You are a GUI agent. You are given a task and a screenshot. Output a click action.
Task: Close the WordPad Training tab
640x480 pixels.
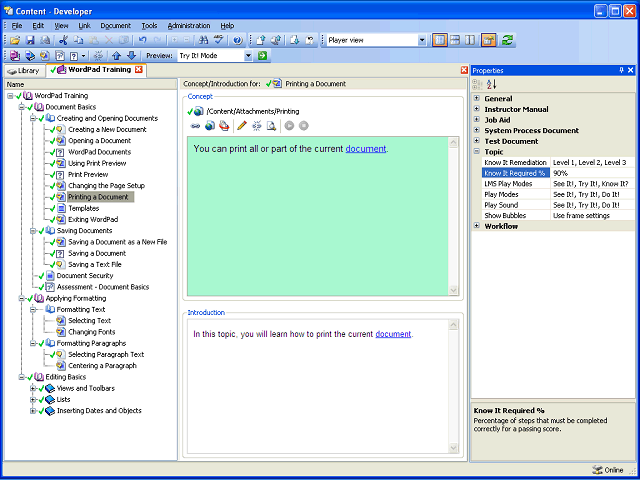(x=139, y=69)
